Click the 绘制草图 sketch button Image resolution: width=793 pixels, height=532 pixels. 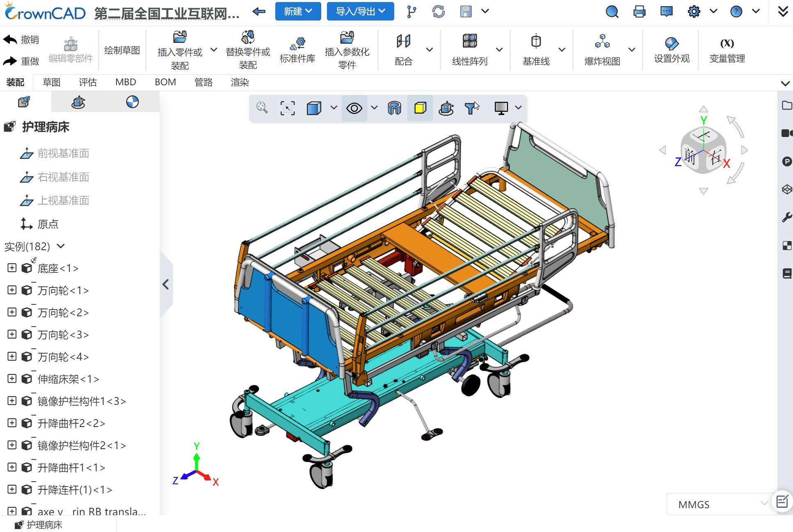(122, 50)
